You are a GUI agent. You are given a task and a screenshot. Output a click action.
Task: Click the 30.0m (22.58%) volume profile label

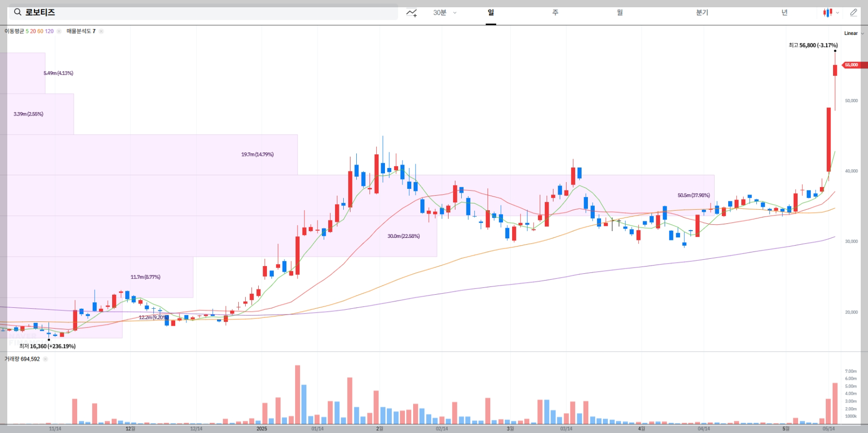tap(403, 236)
